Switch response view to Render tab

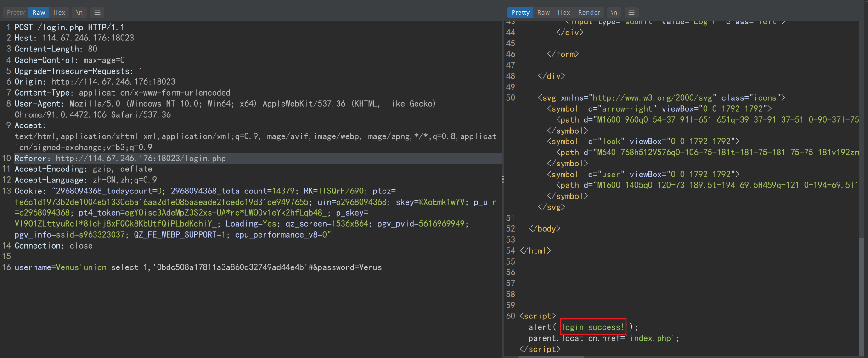[x=589, y=12]
